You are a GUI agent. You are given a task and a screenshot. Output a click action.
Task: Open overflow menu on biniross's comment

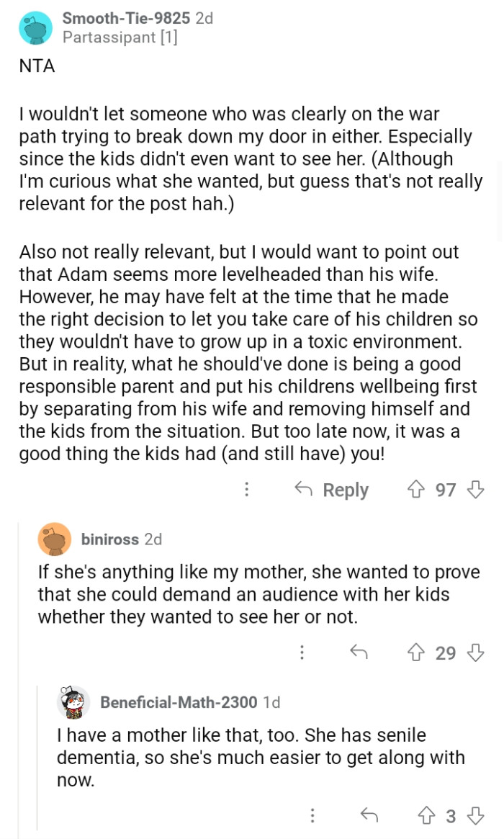302,653
